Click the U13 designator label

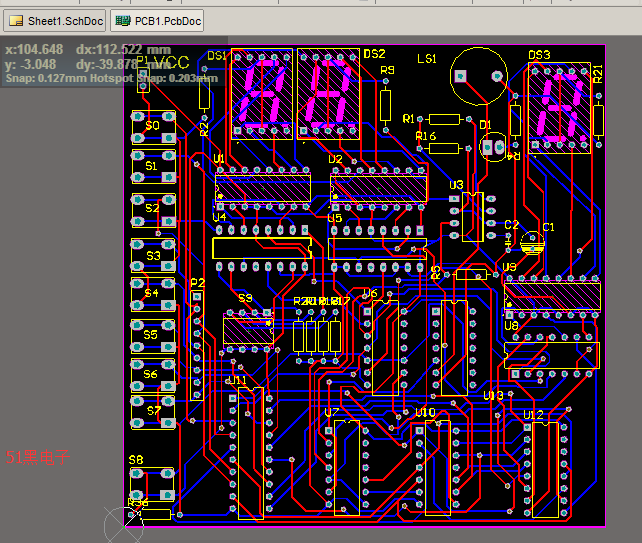(x=493, y=396)
